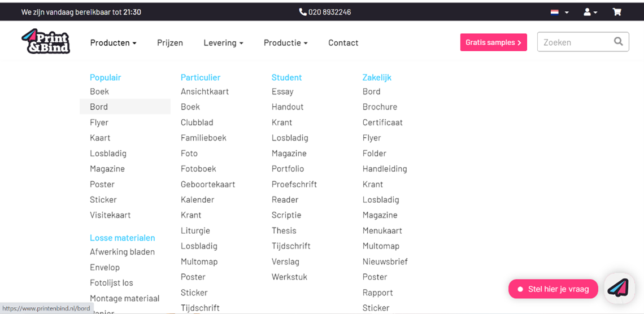Screen dimensions: 644x314
Task: Open the Prijzen menu item
Action: 170,43
